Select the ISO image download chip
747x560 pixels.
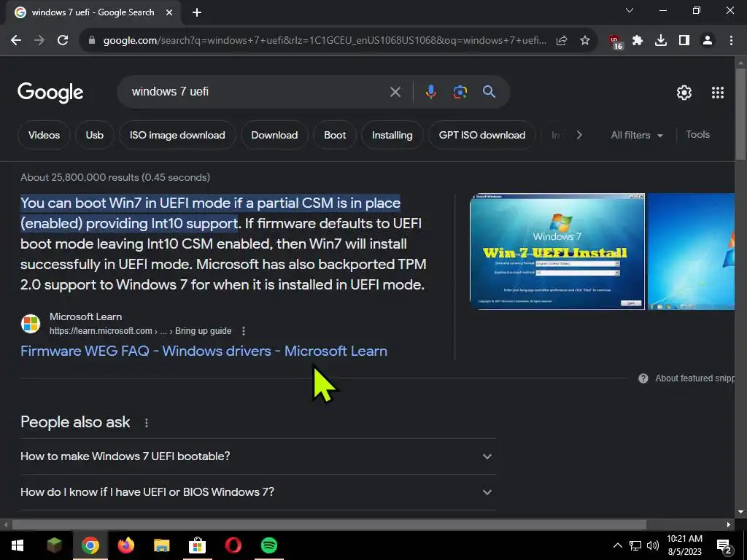coord(177,135)
